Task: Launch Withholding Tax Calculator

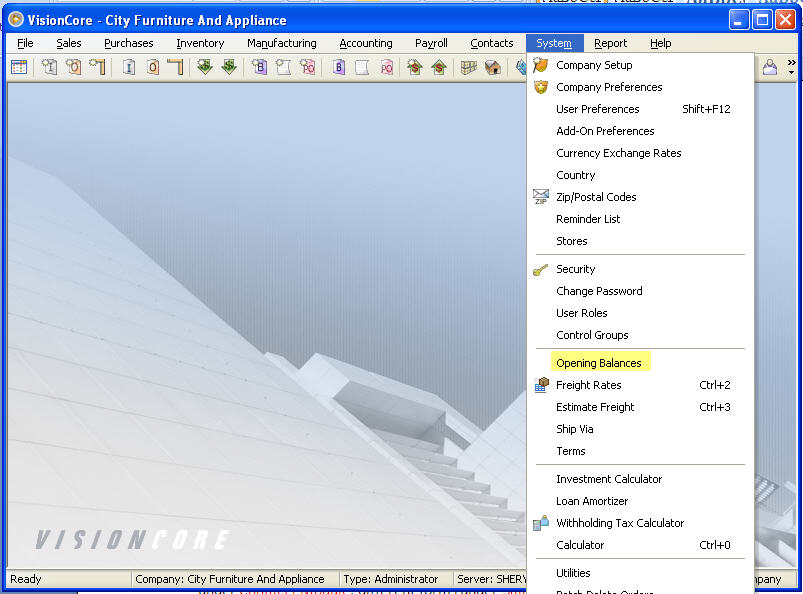Action: [640, 523]
